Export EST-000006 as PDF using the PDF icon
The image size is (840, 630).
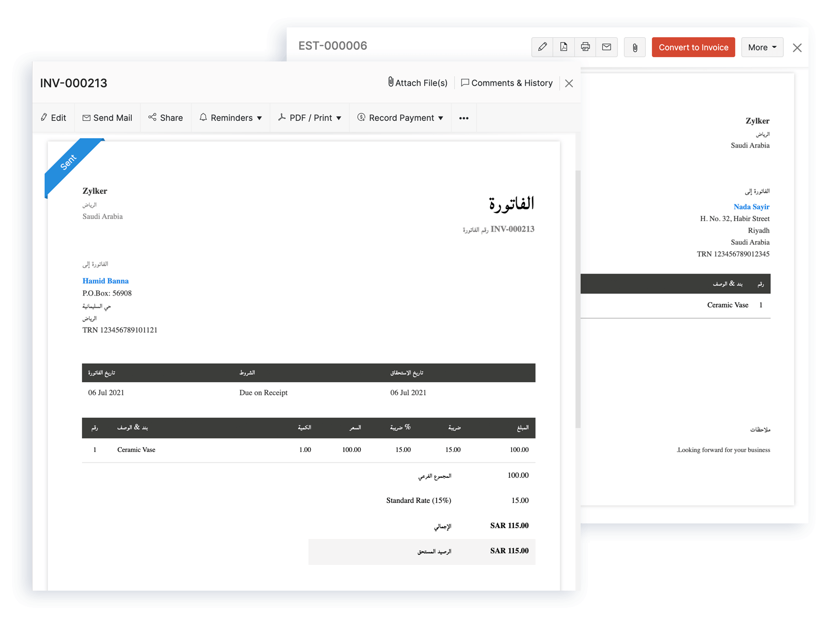click(564, 47)
